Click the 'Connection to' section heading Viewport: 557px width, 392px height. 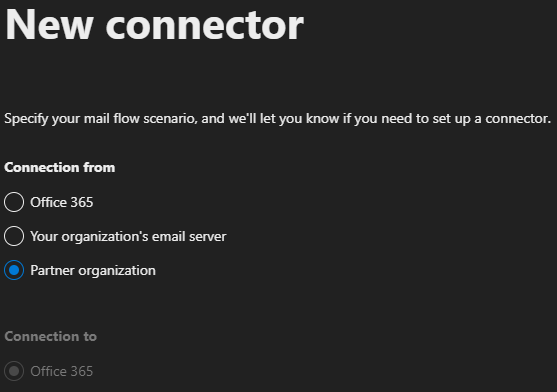(50, 336)
